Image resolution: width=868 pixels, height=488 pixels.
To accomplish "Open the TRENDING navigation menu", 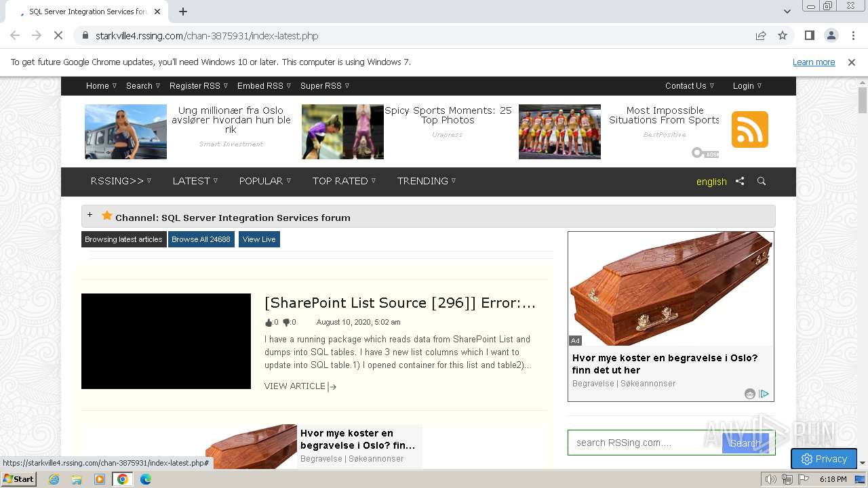I will click(427, 181).
